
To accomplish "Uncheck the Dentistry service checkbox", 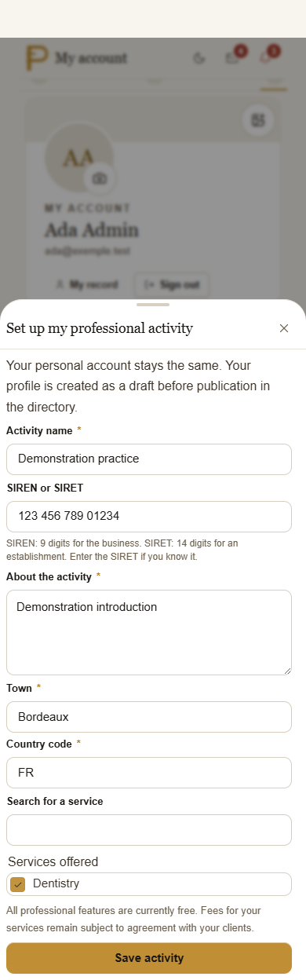I will point(18,884).
